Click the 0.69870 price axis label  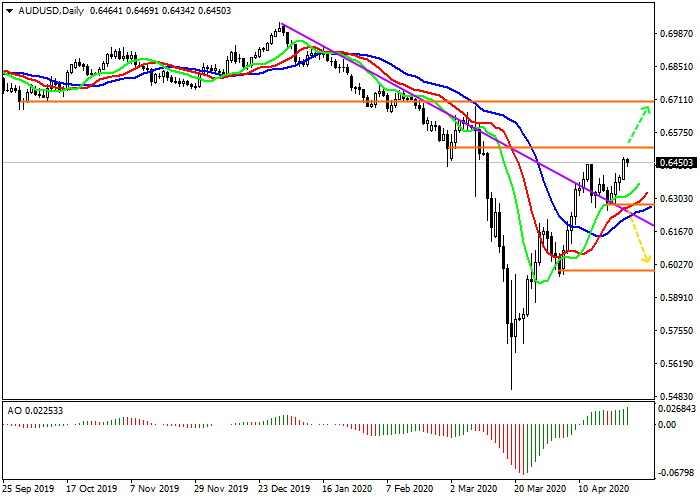[x=677, y=34]
